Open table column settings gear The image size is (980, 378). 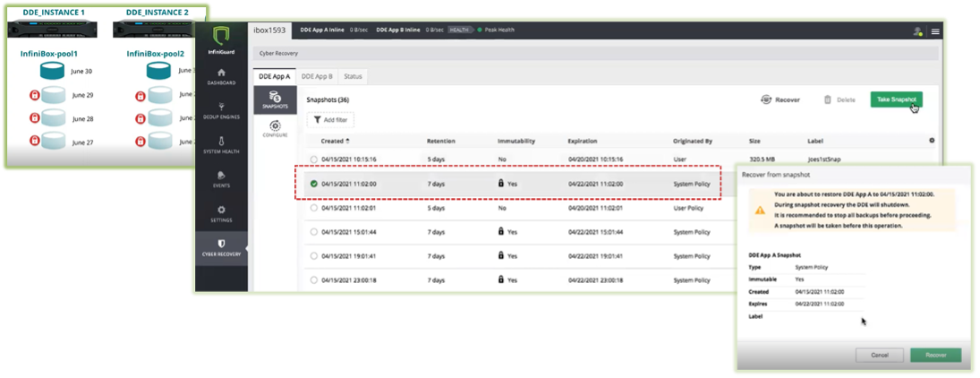(x=932, y=141)
